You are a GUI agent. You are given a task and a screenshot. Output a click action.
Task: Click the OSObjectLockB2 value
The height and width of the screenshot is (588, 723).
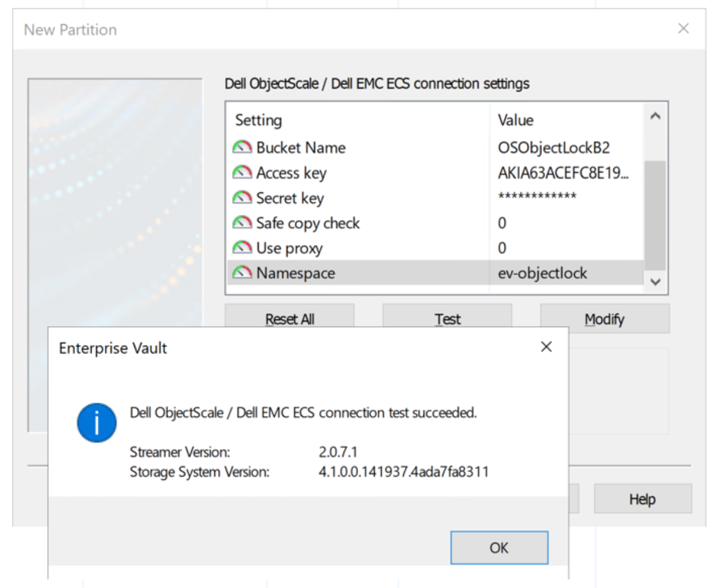554,148
